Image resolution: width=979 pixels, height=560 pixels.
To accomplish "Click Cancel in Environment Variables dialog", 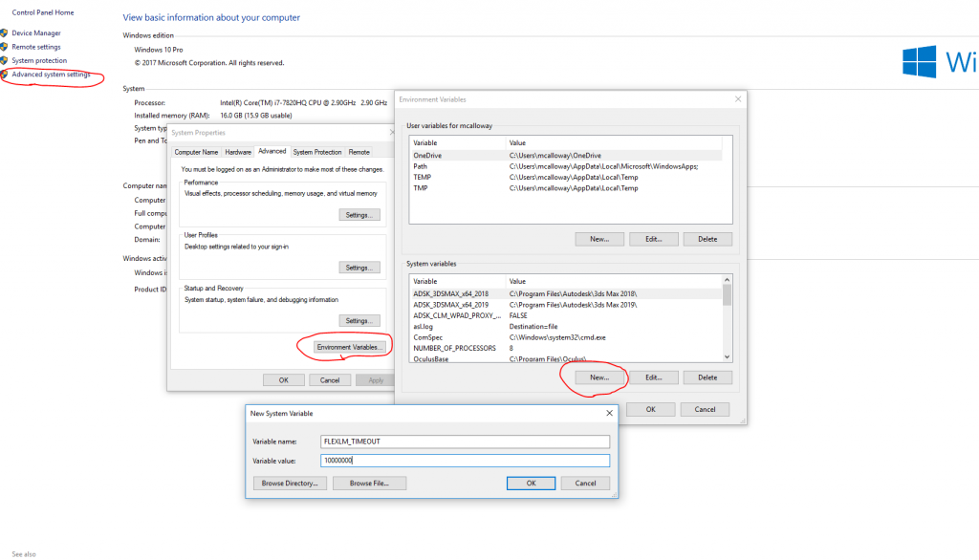I will click(x=705, y=410).
